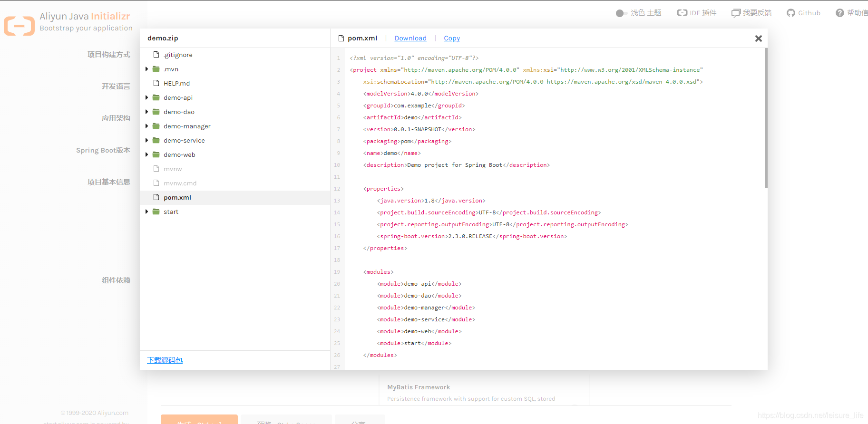Jump to 开发语言 section in sidebar

[116, 87]
